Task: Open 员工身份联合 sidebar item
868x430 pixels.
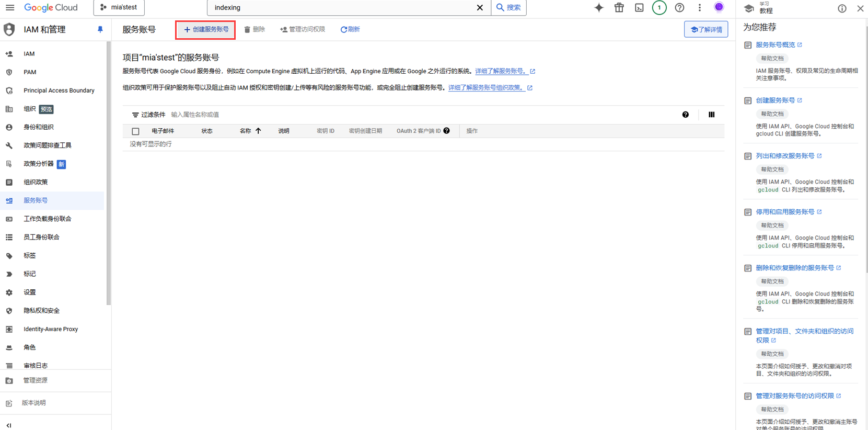Action: (52, 237)
